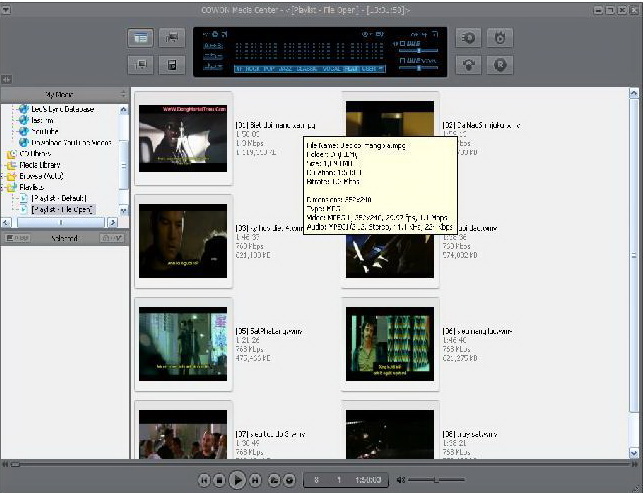Click the main list scroll up arrow
The image size is (643, 493).
pyautogui.click(x=634, y=93)
